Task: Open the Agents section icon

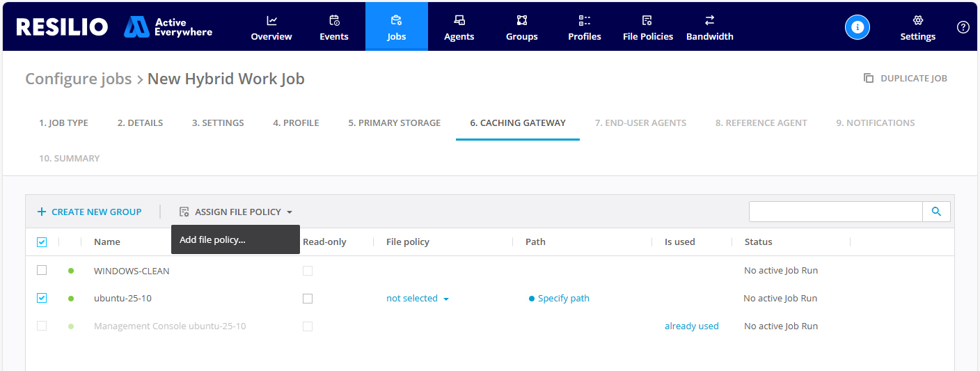Action: 459,21
